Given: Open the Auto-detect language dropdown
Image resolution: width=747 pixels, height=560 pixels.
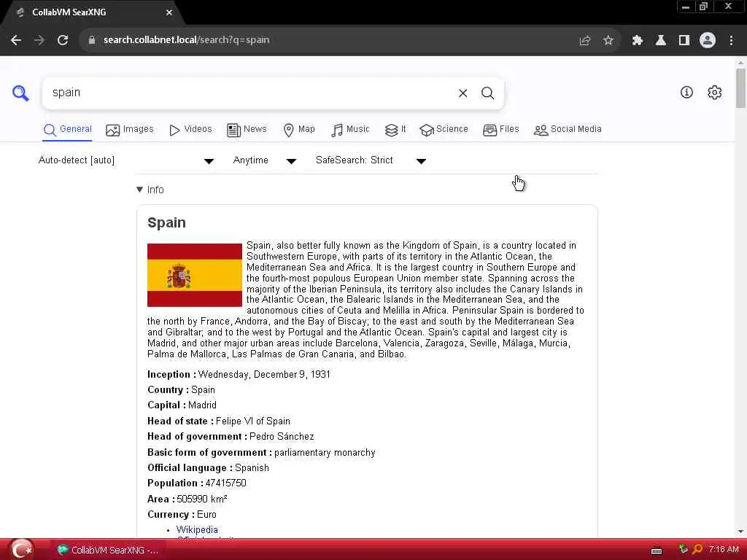Looking at the screenshot, I should [x=126, y=160].
